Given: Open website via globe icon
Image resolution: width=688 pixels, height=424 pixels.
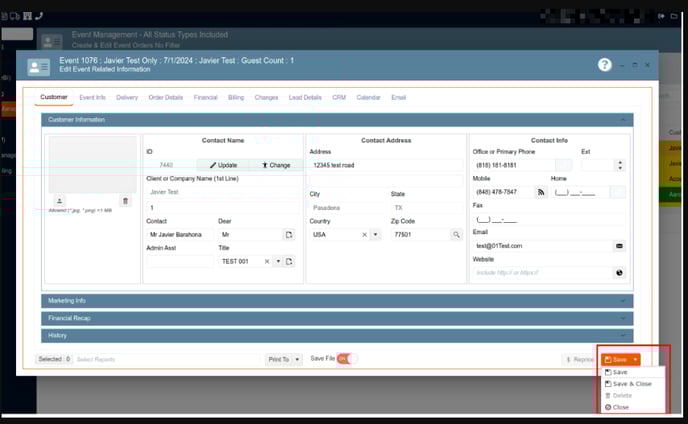Looking at the screenshot, I should tap(619, 272).
